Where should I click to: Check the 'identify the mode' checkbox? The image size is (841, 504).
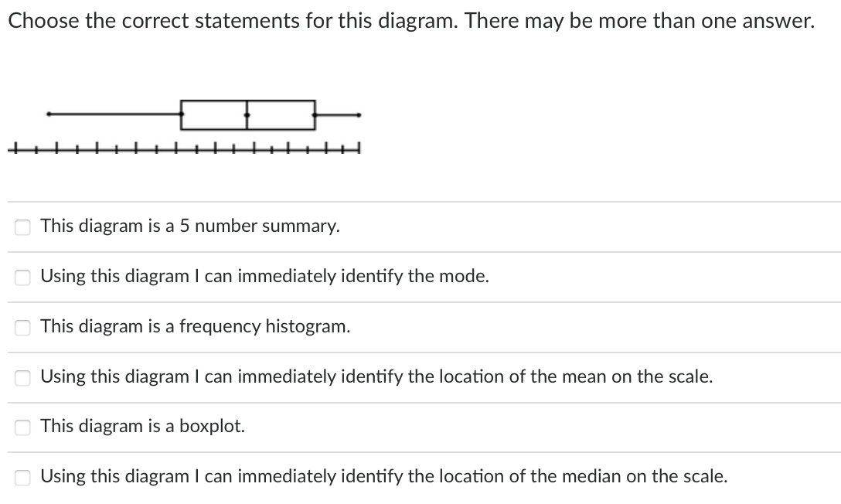tap(22, 277)
